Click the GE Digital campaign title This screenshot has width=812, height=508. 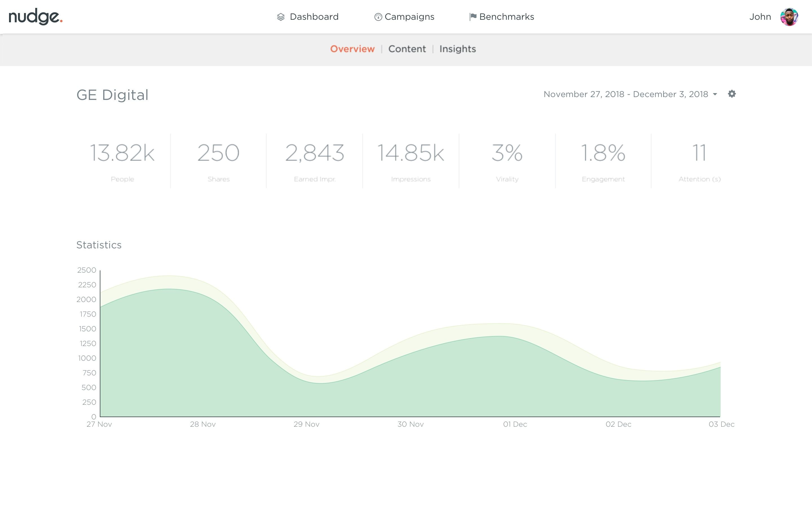pos(112,95)
